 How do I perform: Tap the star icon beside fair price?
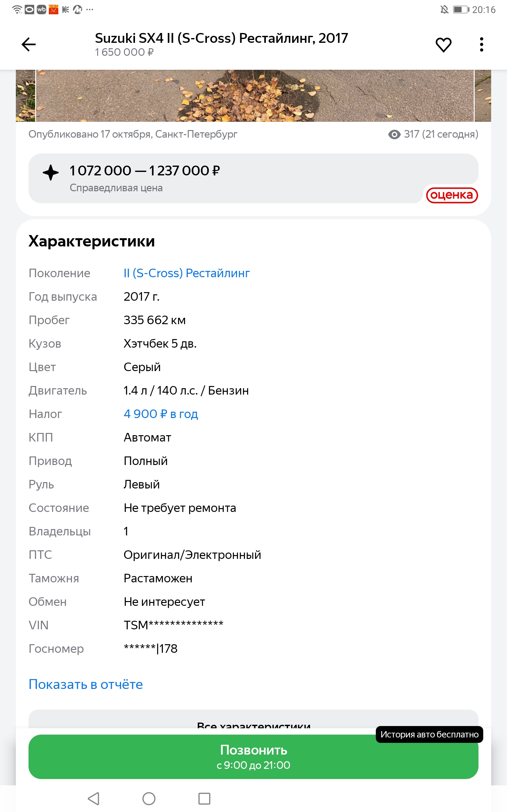click(51, 173)
